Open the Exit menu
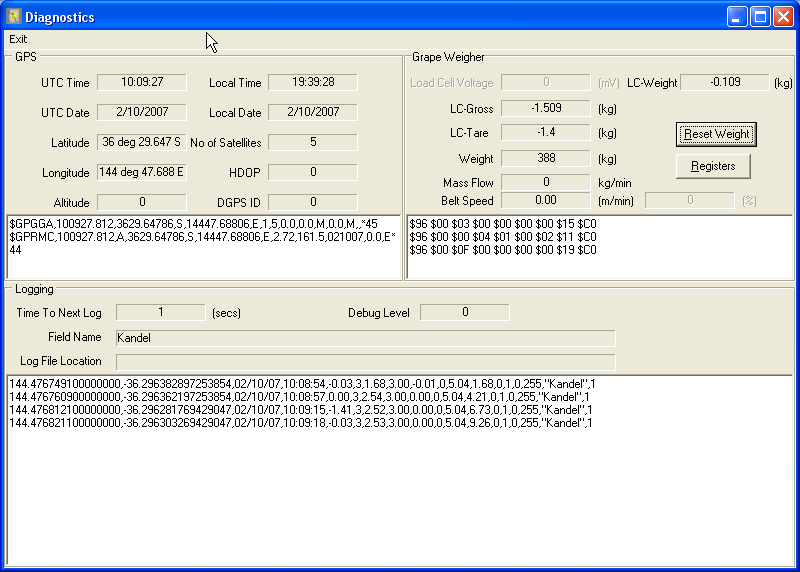Viewport: 800px width, 572px height. coord(18,39)
